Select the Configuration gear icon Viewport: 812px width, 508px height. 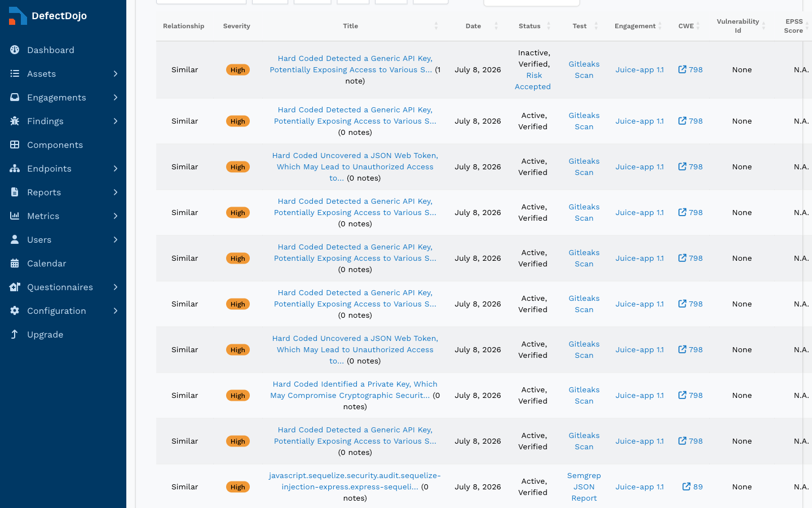click(x=15, y=310)
